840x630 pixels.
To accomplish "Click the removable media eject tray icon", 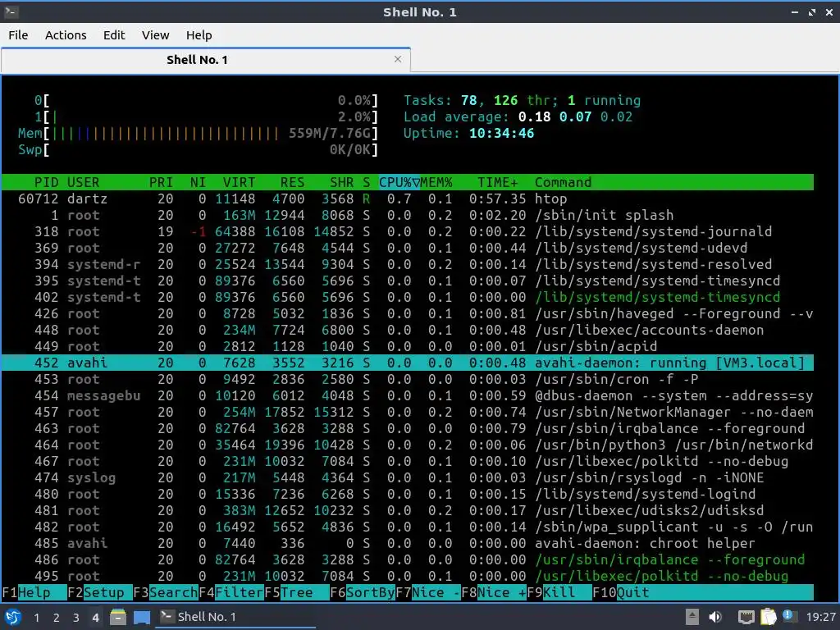I will coord(692,617).
